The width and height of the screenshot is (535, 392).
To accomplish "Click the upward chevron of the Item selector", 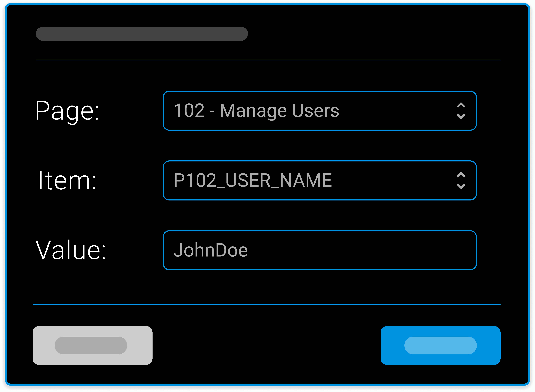I will tap(461, 175).
